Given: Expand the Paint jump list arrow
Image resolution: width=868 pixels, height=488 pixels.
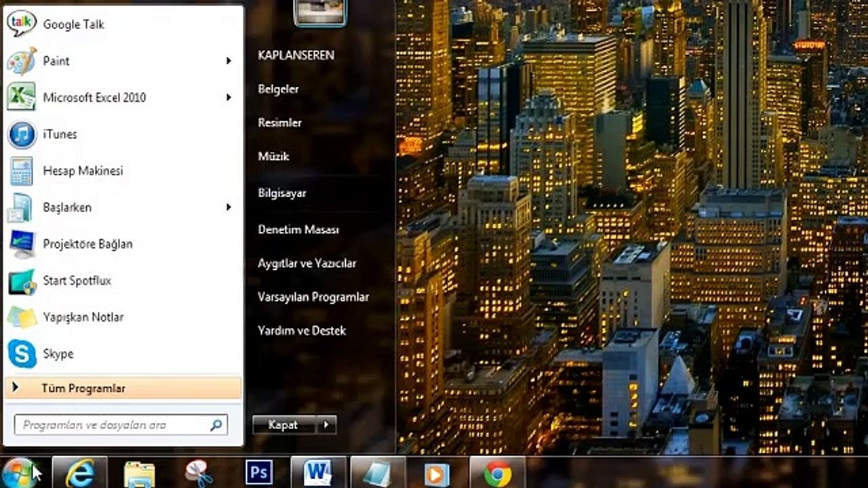Looking at the screenshot, I should tap(229, 61).
